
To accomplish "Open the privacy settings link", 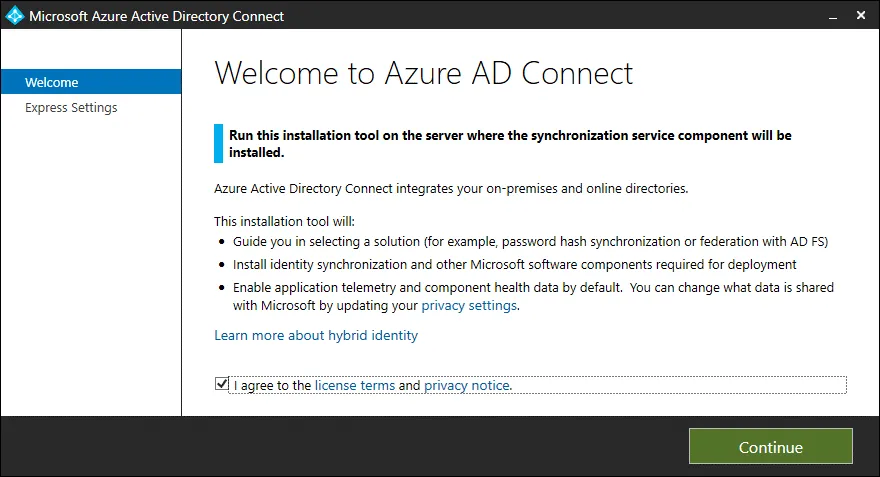I will click(x=469, y=305).
